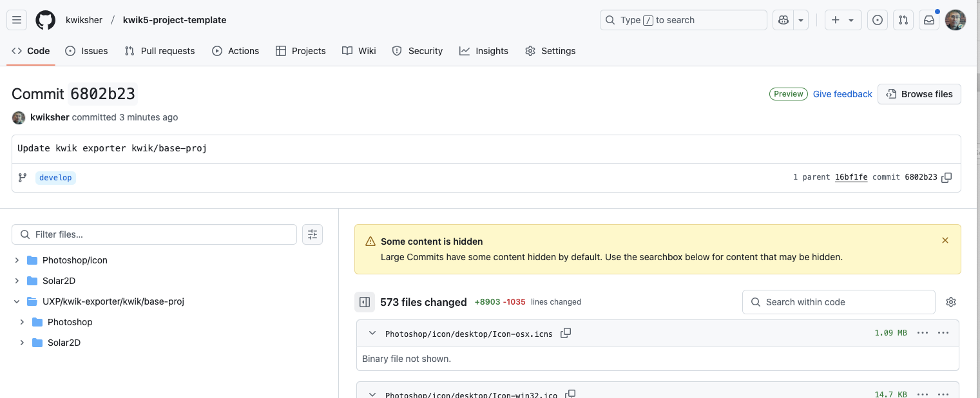Open the pull requests icon in the header
Viewport: 980px width, 398px height.
pyautogui.click(x=903, y=20)
